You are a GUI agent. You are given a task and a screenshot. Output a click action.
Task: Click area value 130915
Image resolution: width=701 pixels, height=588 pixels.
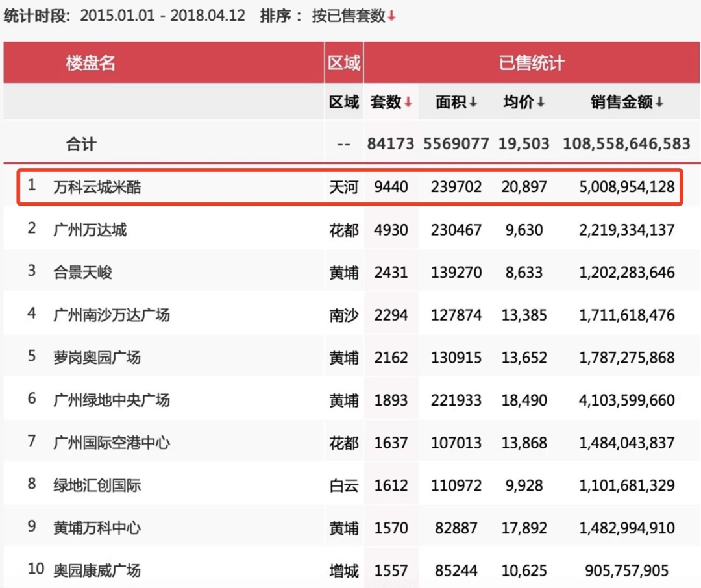click(456, 358)
